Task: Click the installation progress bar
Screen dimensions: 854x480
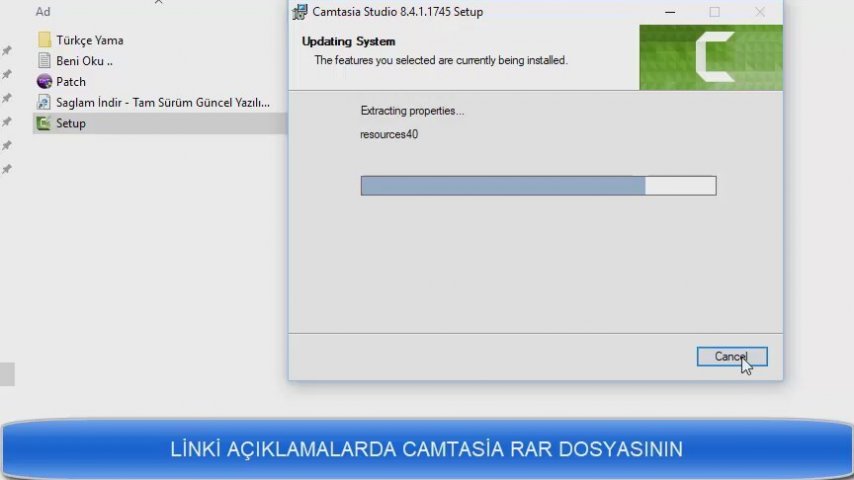Action: pos(538,186)
